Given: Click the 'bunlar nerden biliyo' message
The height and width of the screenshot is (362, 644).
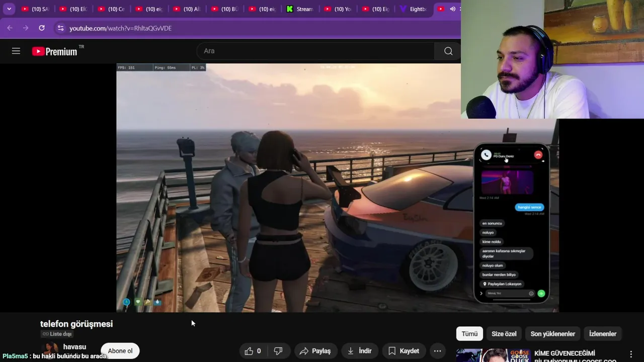Looking at the screenshot, I should tap(500, 275).
